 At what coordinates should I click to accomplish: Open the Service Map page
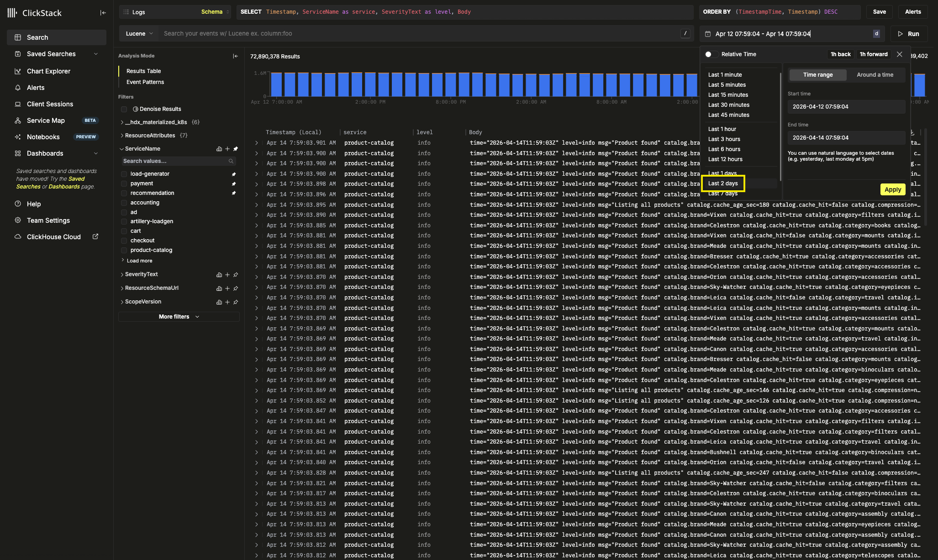pyautogui.click(x=46, y=120)
